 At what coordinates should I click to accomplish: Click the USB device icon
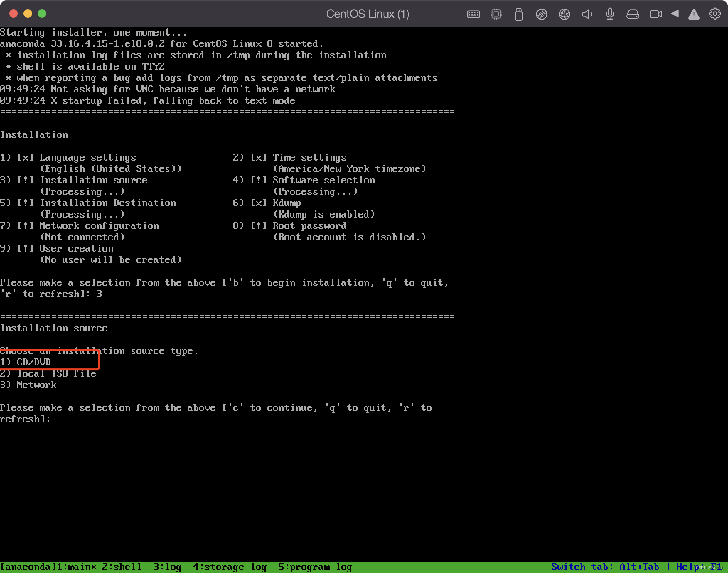(519, 14)
